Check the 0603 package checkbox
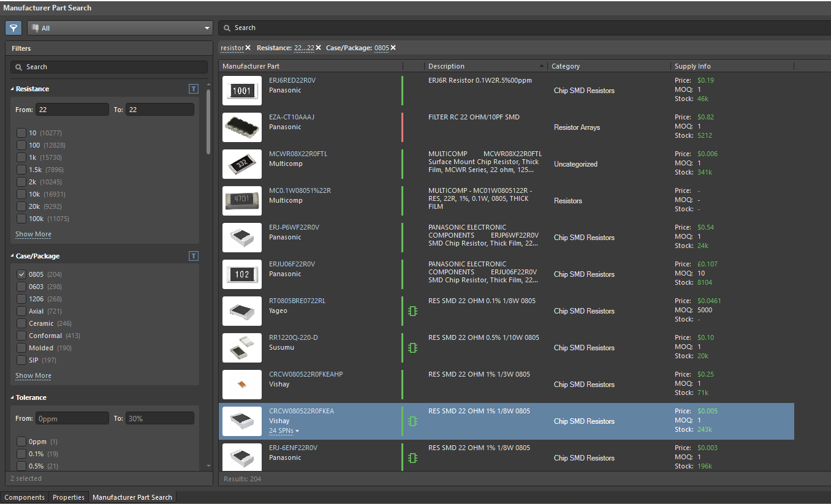 [21, 287]
